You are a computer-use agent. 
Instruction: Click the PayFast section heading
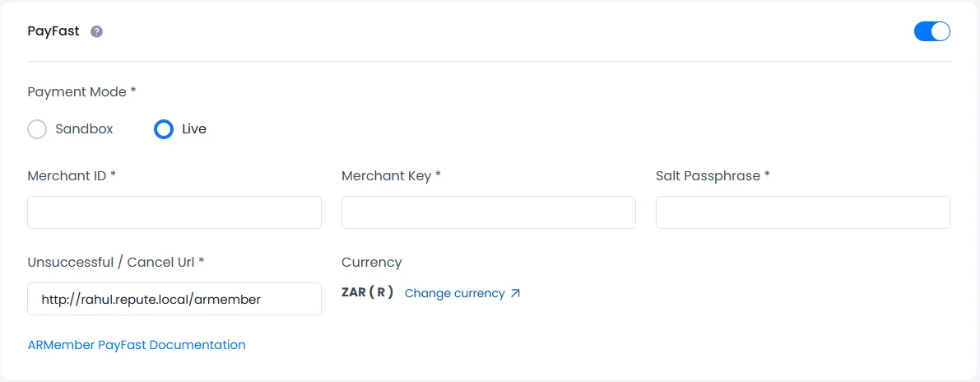53,31
